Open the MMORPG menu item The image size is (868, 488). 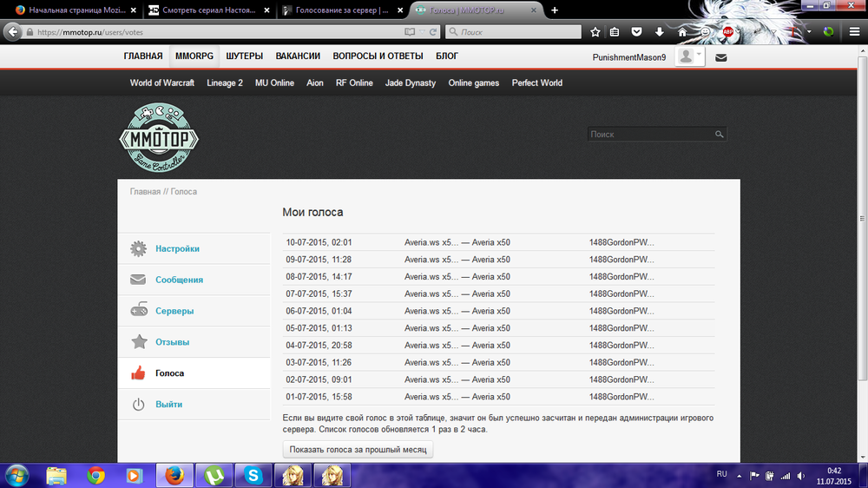194,56
